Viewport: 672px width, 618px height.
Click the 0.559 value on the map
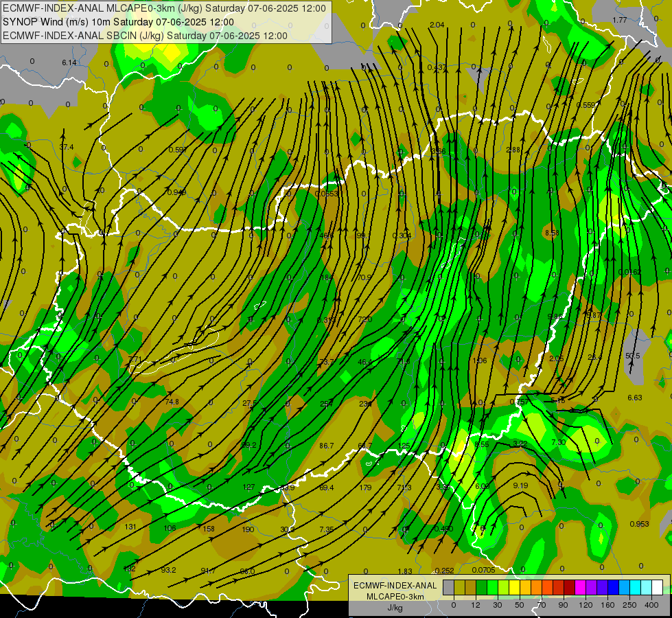tap(586, 105)
